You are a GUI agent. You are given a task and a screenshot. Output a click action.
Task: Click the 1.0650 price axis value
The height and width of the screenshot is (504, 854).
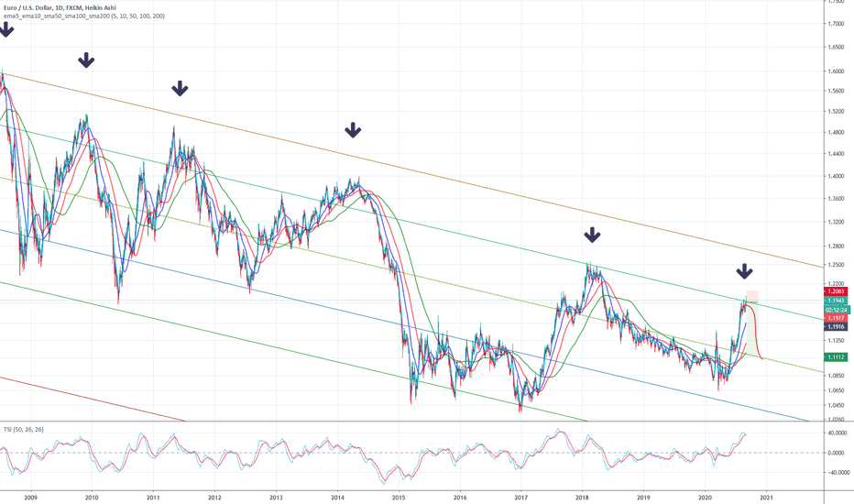(836, 390)
